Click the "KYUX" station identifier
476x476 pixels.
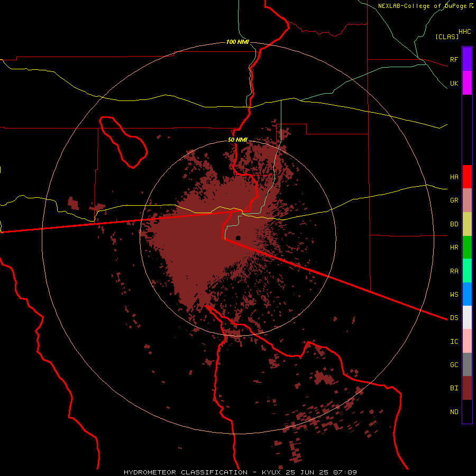[271, 472]
